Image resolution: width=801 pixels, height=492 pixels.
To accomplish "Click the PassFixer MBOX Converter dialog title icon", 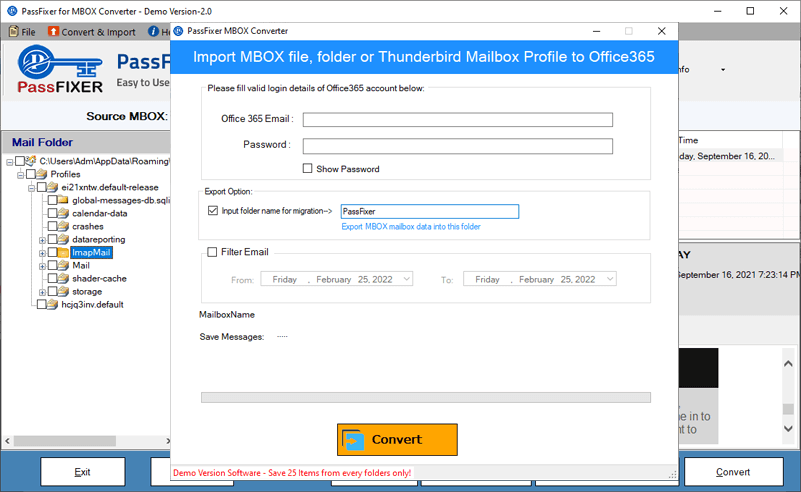I will point(178,31).
